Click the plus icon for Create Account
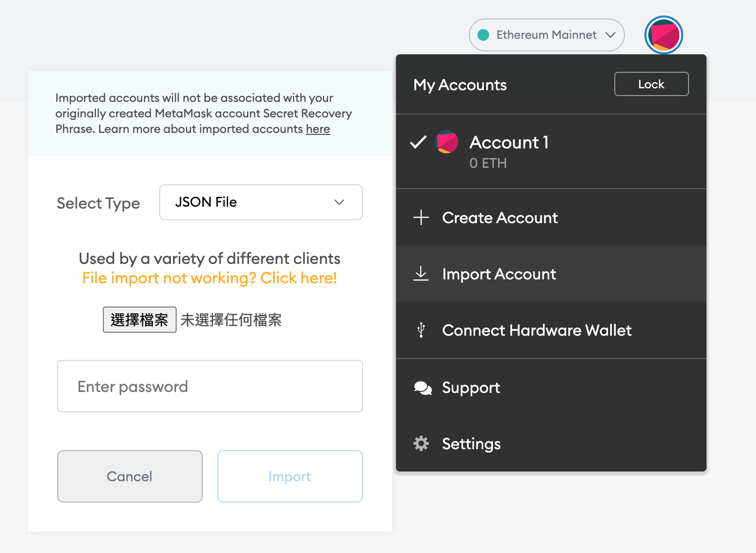756x553 pixels. point(421,217)
